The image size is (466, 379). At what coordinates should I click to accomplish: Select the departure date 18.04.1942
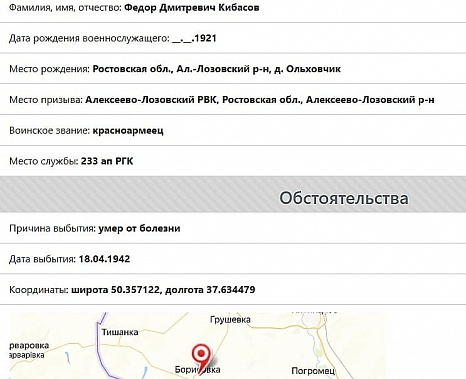click(104, 259)
